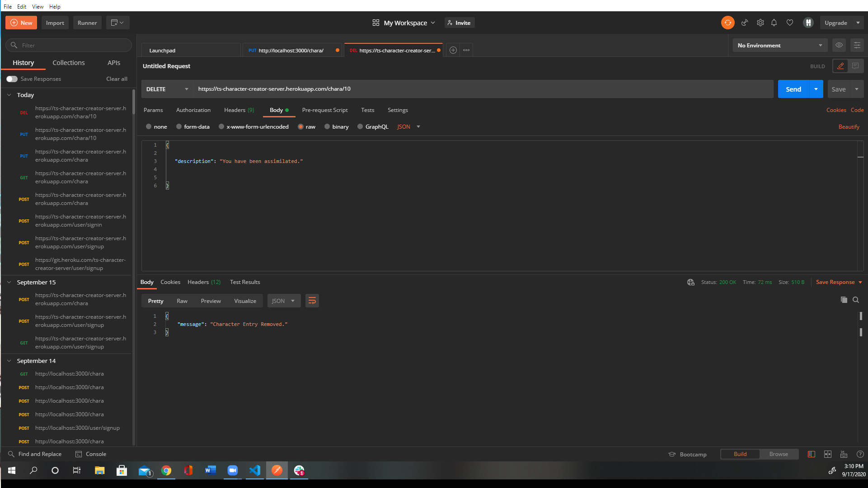
Task: Open the Authorization request tab
Action: tap(193, 110)
